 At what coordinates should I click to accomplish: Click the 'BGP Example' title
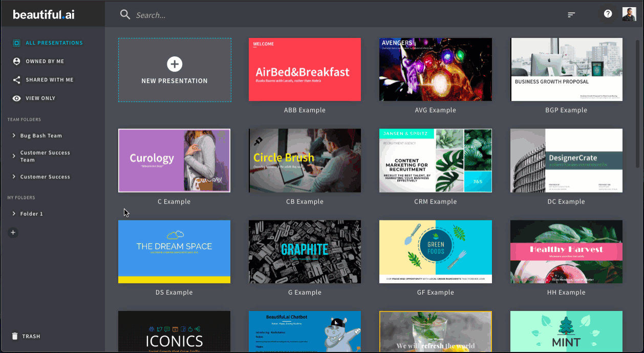pyautogui.click(x=566, y=110)
